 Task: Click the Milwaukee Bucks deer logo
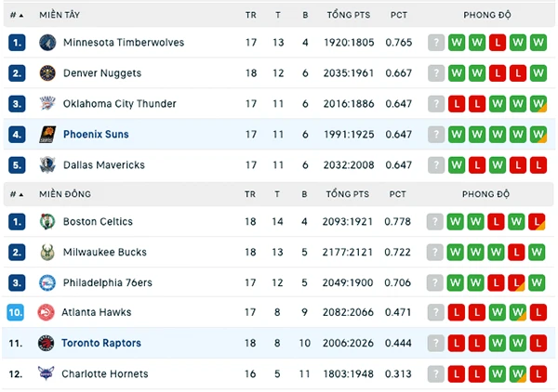[47, 253]
